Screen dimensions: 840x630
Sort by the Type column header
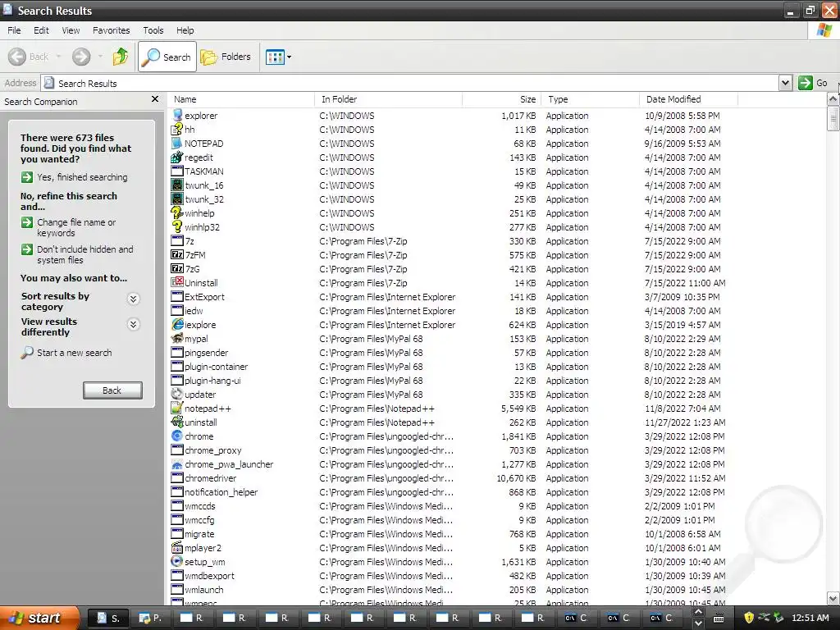pos(591,99)
